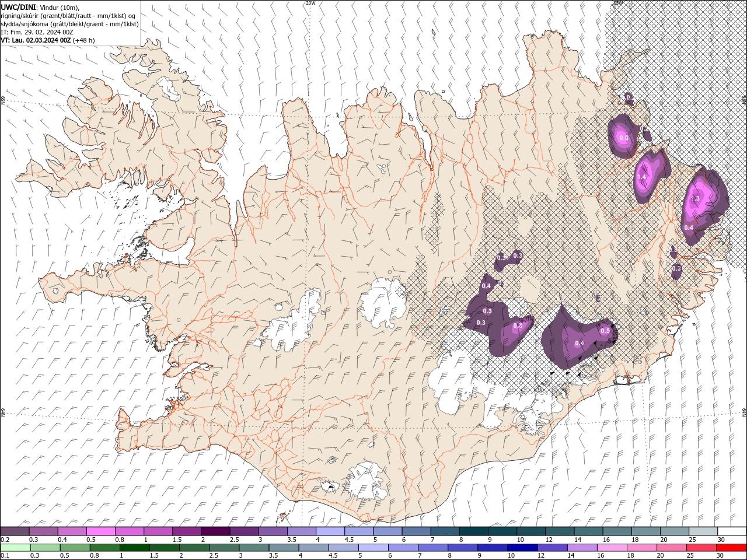The height and width of the screenshot is (560, 747).
Task: Click the '0.1' label in the lower legend row
Action: click(5, 556)
